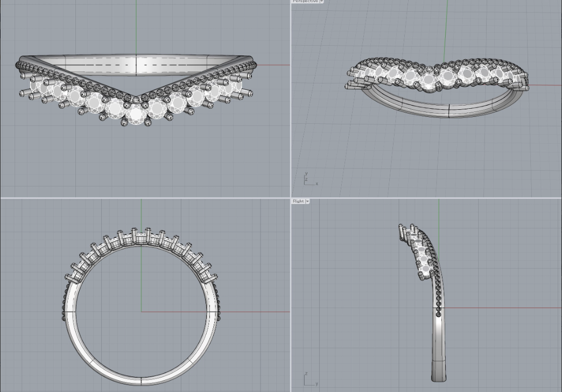Viewport: 562px width, 392px height.
Task: Select the center diamond in the top-left viewport
Action: (x=136, y=115)
